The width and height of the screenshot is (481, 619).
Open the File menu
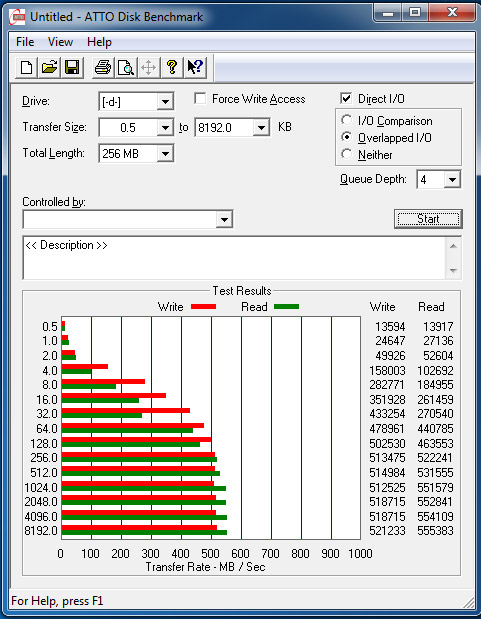pyautogui.click(x=25, y=42)
